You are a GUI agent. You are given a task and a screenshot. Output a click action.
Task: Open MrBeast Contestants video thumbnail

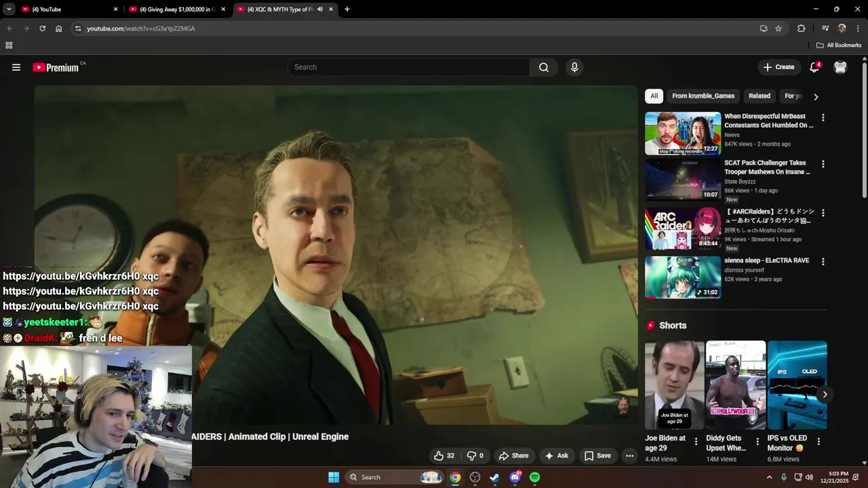tap(683, 134)
